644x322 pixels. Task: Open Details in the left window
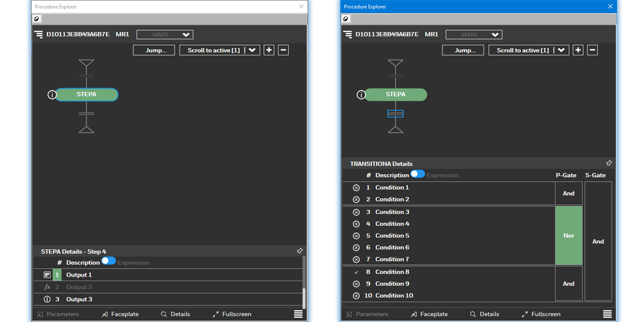coord(176,314)
